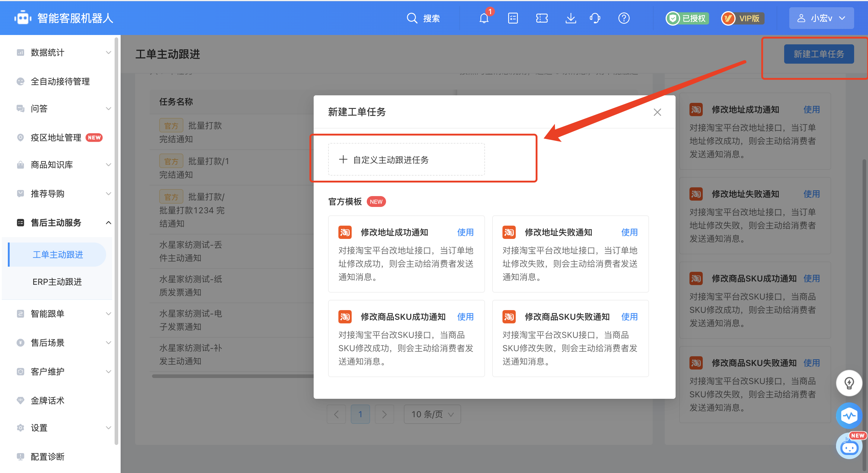Click the Taobao icon on 修改商品SKU成功通知 dialog card
This screenshot has height=473, width=868.
click(345, 317)
